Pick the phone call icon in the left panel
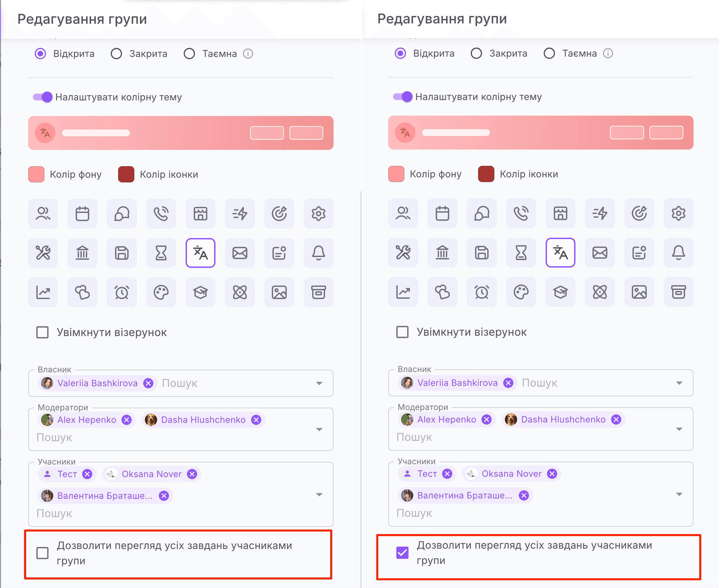This screenshot has height=588, width=719. [161, 214]
